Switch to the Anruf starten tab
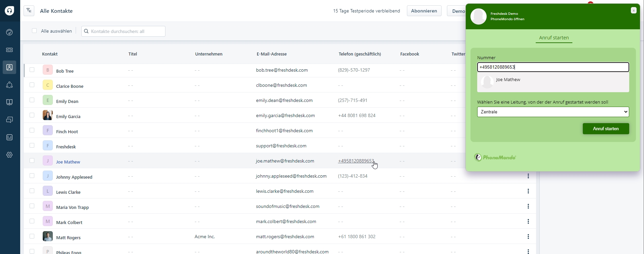 pos(554,38)
